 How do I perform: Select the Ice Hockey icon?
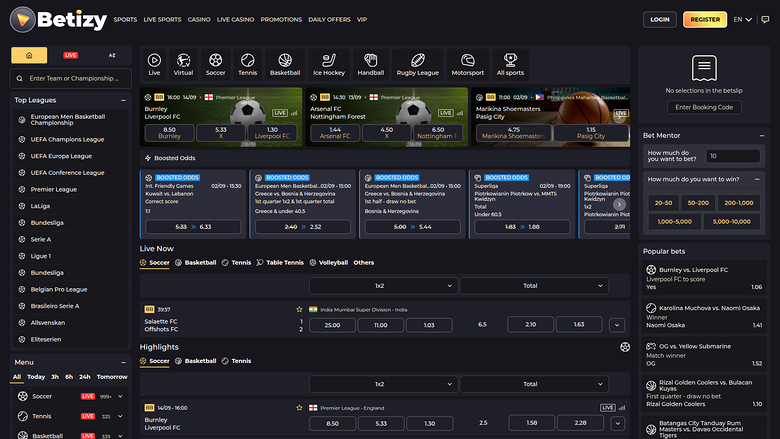pos(329,65)
